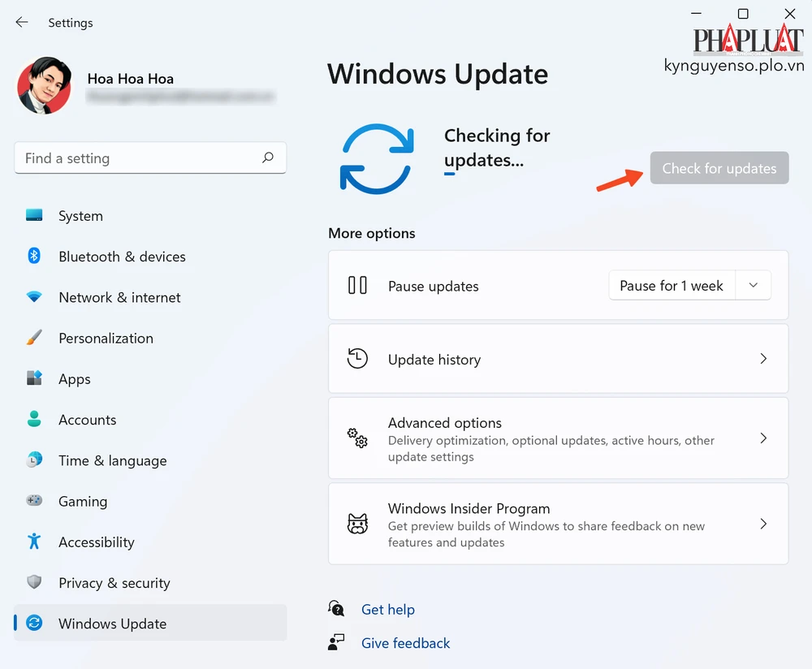Open Advanced options chevron
The image size is (812, 669).
pyautogui.click(x=762, y=438)
